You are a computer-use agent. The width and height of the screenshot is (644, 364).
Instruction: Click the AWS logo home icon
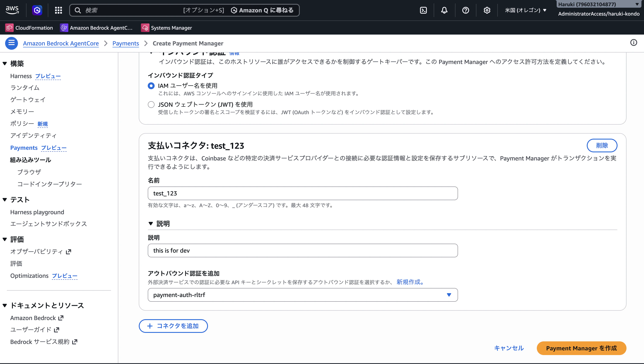pos(12,10)
